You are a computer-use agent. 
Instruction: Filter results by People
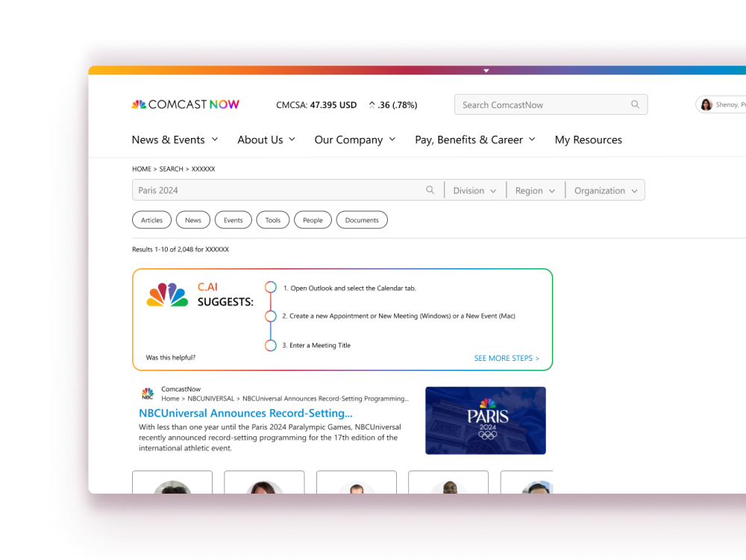point(313,220)
